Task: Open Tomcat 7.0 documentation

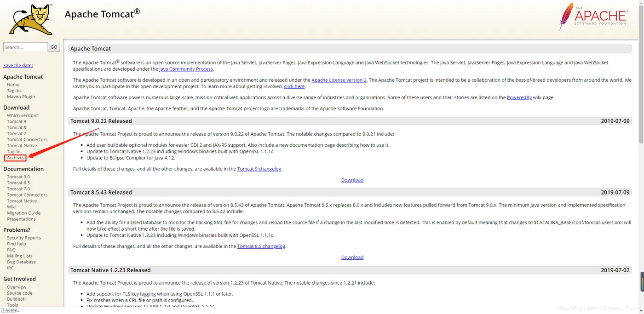Action: tap(18, 188)
